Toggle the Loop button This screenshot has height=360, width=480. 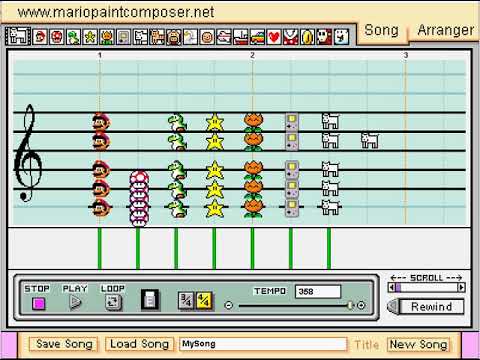113,302
